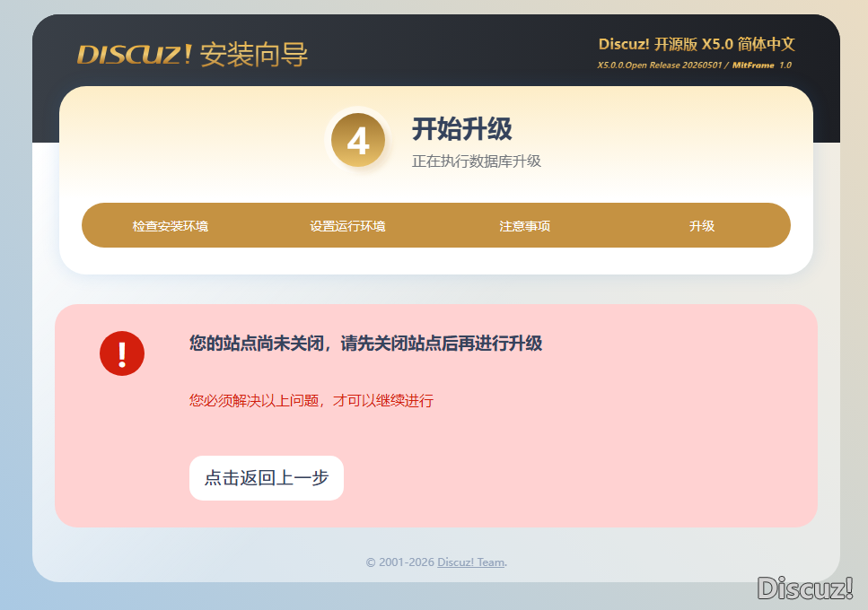The height and width of the screenshot is (610, 868).
Task: Select the 检查安装环境 step
Action: (x=171, y=226)
